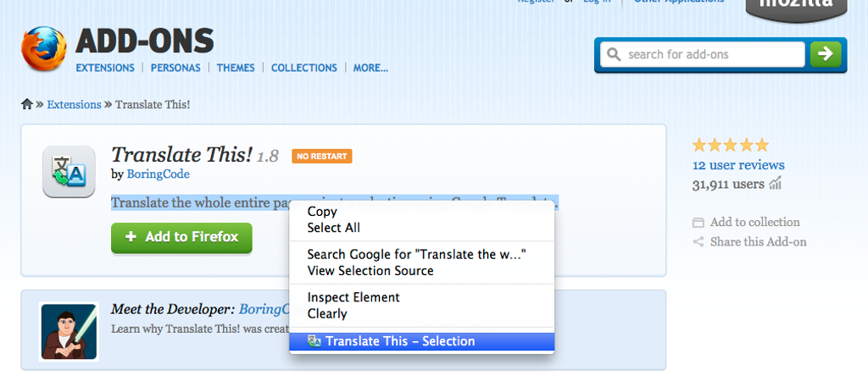Open the BoringCode author link
This screenshot has height=381, width=868.
159,174
